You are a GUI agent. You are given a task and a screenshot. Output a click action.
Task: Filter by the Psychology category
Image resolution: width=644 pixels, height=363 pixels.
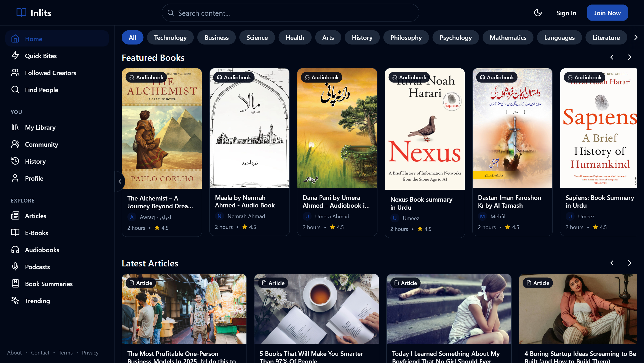pos(455,38)
